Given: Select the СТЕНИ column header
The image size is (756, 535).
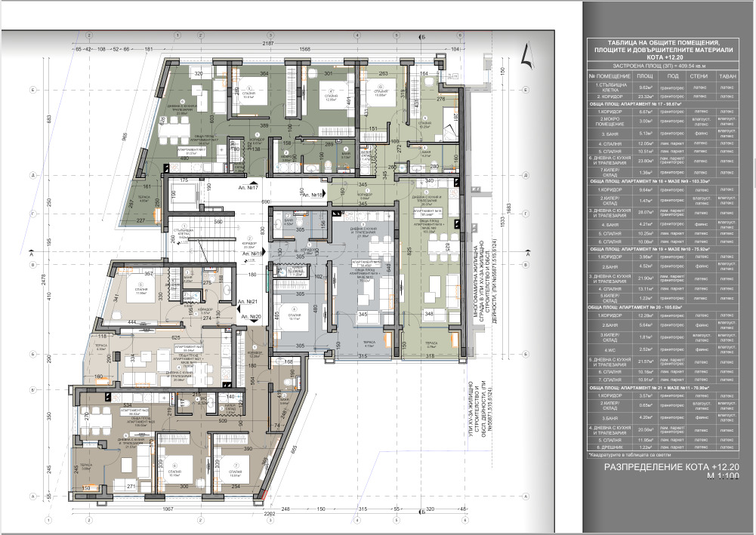Looking at the screenshot, I should [x=699, y=76].
